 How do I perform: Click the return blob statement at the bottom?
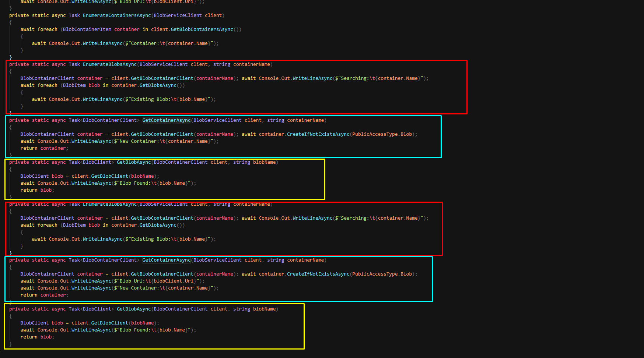tap(37, 337)
